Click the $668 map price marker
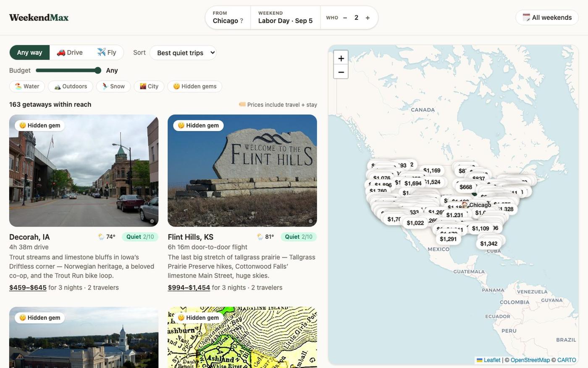This screenshot has width=588, height=368. pos(466,187)
